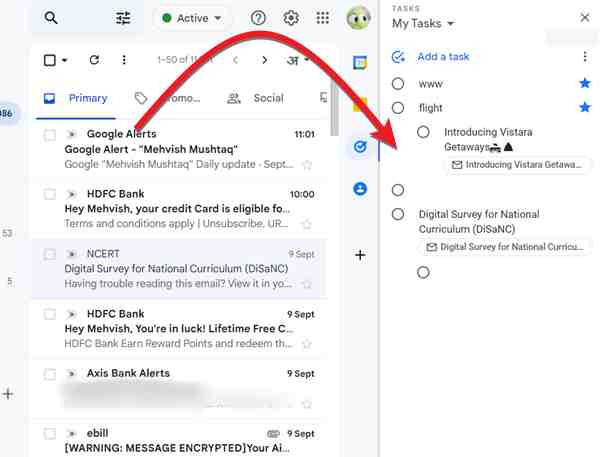
Task: Select the Google Alerts email checkbox
Action: click(x=50, y=135)
